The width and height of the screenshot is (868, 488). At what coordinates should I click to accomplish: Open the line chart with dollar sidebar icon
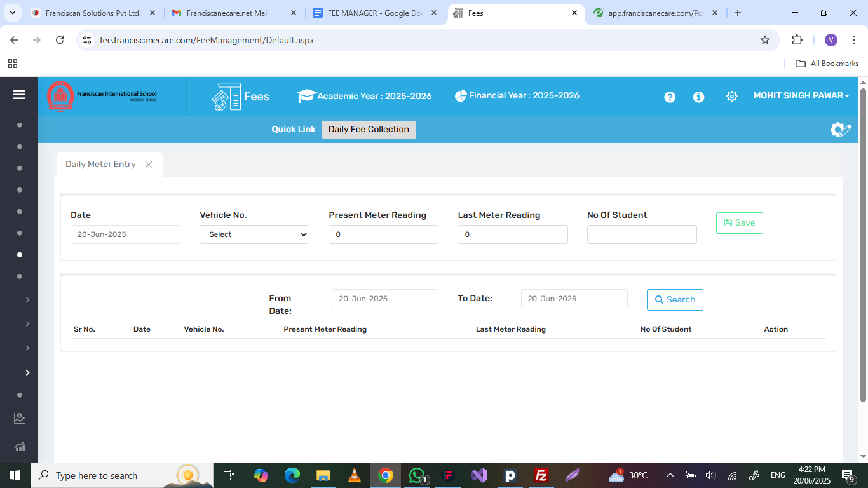[19, 418]
